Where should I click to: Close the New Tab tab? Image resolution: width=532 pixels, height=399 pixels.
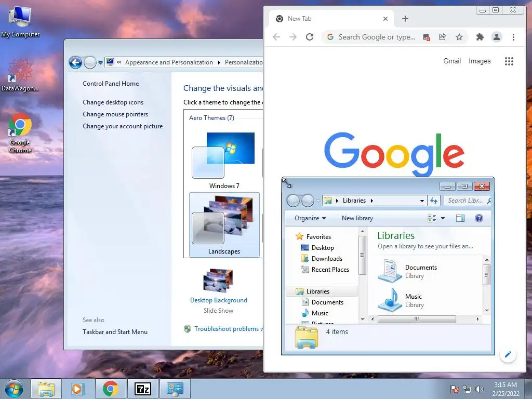385,19
